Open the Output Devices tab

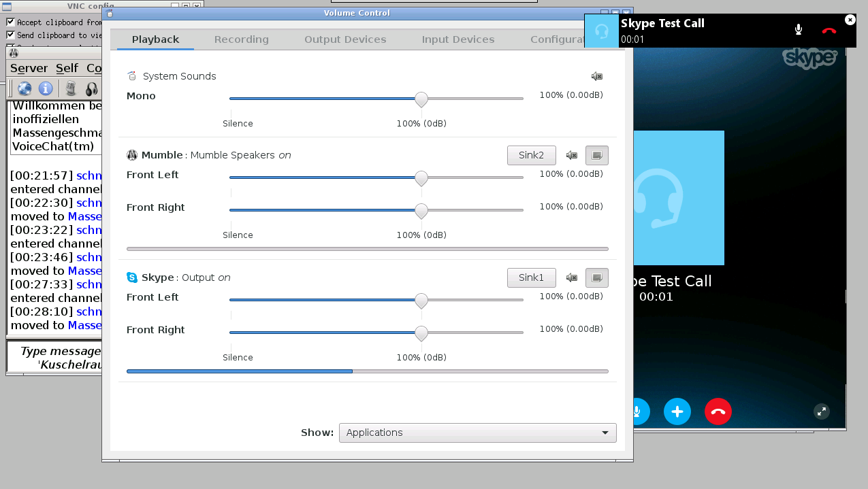[x=345, y=39]
